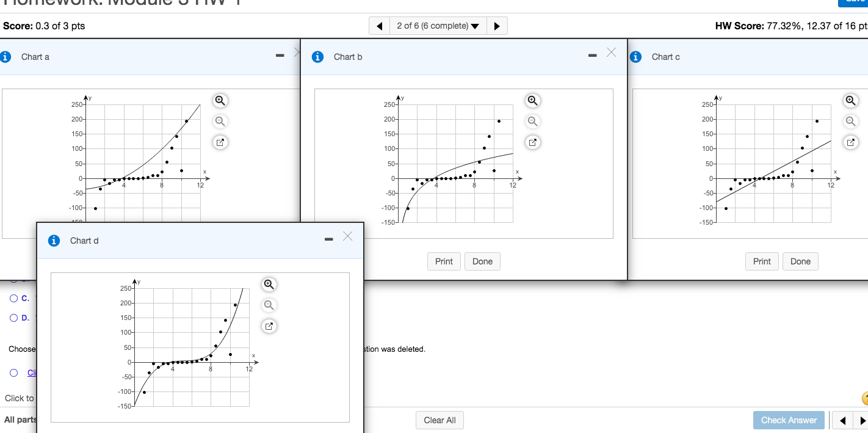Zoom in on the Chart b graph
Screen dimensions: 868x433
coord(532,100)
